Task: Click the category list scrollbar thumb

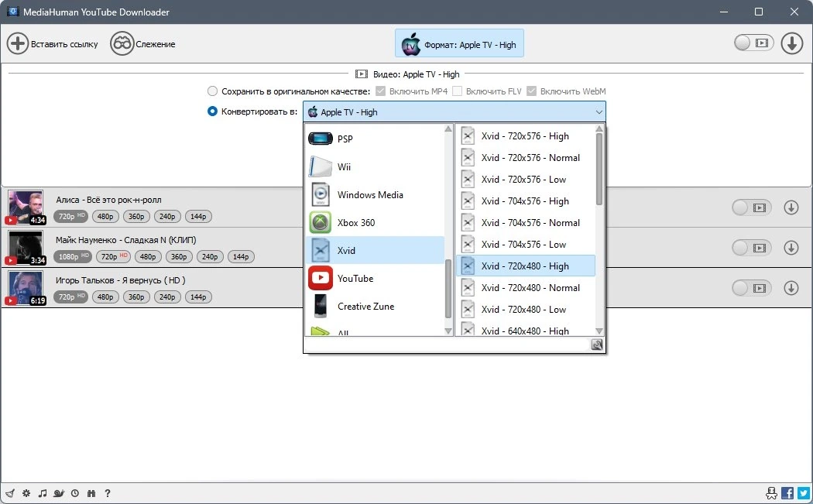Action: click(x=448, y=288)
